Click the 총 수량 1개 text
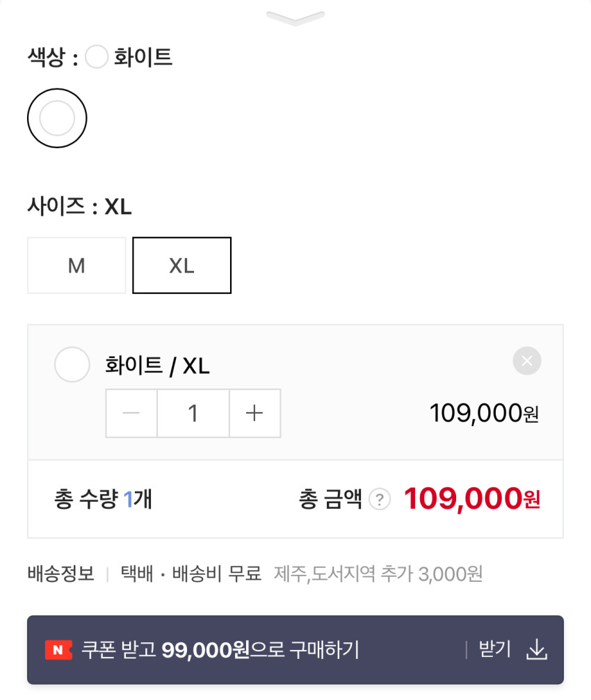The width and height of the screenshot is (591, 700). [x=103, y=499]
